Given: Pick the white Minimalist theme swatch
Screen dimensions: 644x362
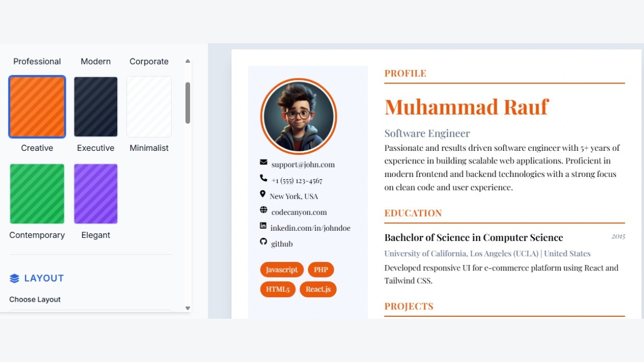Looking at the screenshot, I should pyautogui.click(x=149, y=107).
